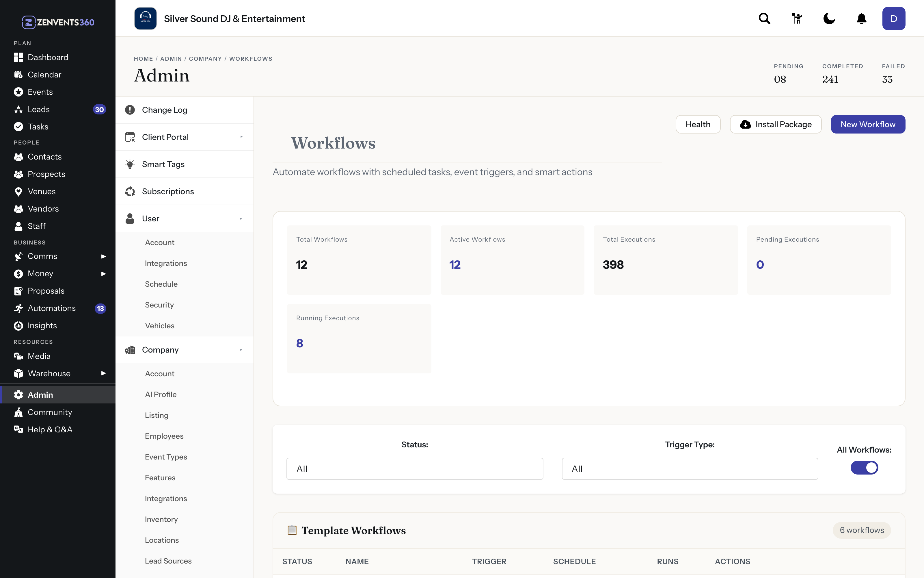The image size is (924, 578).
Task: Open Venues in the sidebar
Action: pyautogui.click(x=58, y=192)
